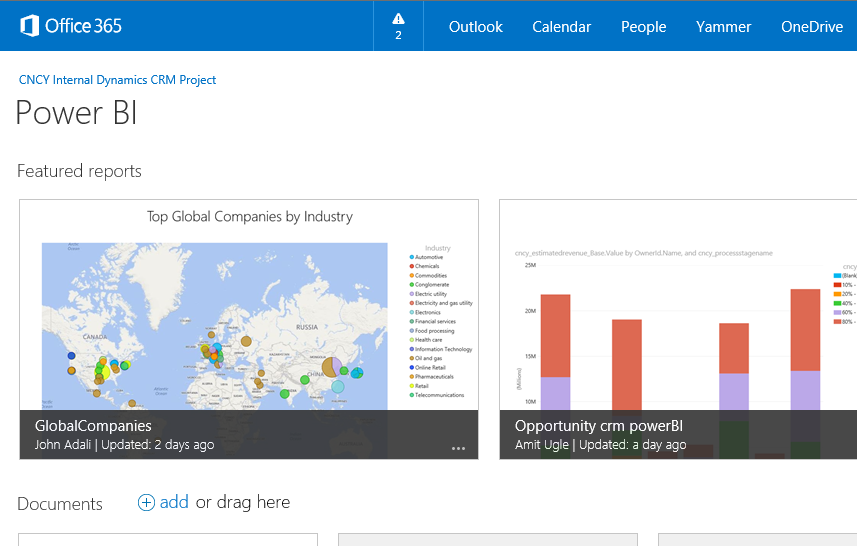Open CNCY Internal Dynamics CRM Project link
Image resolution: width=857 pixels, height=546 pixels.
pos(117,80)
